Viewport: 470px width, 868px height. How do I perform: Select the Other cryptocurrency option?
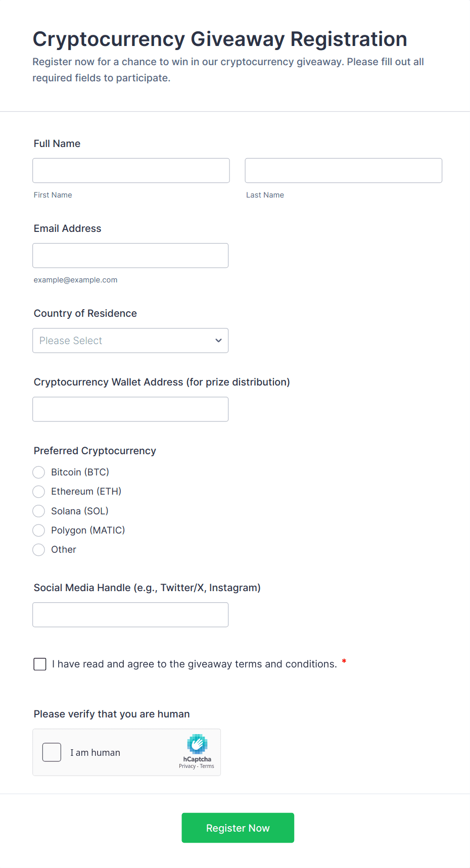point(39,550)
